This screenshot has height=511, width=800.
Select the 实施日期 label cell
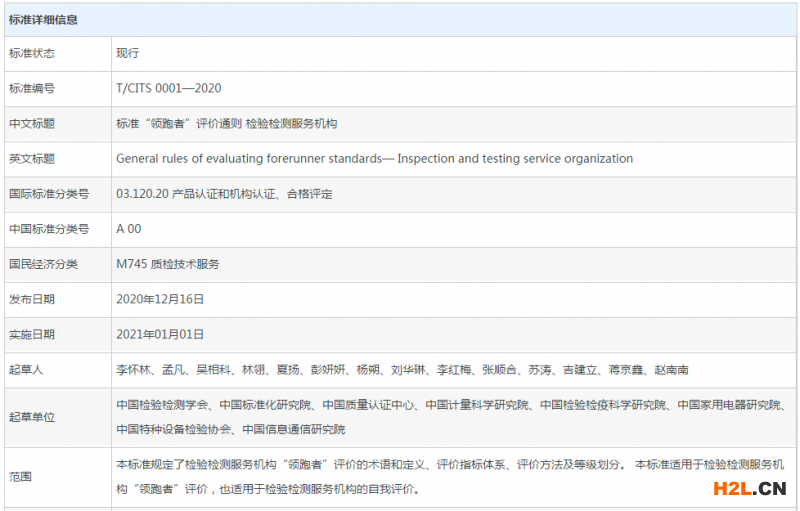coord(58,335)
